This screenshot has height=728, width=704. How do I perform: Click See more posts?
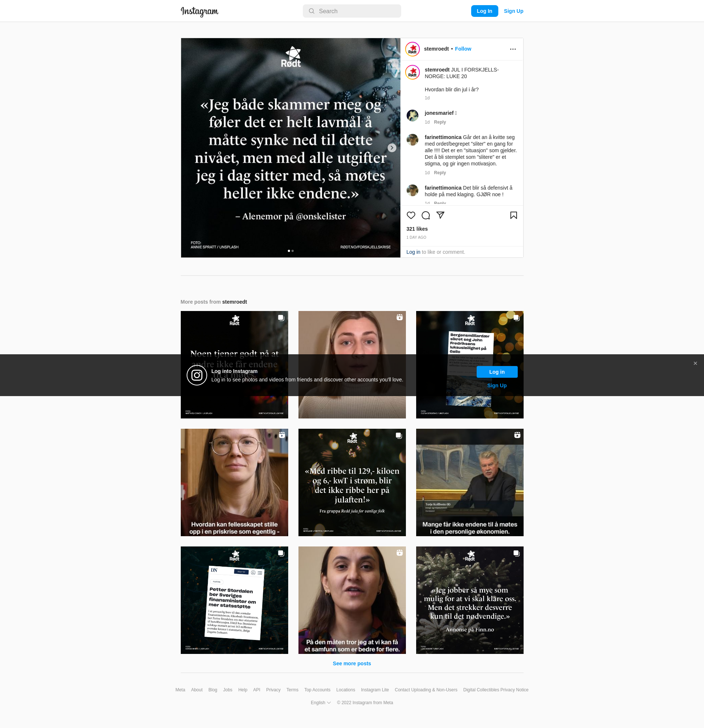(x=352, y=663)
